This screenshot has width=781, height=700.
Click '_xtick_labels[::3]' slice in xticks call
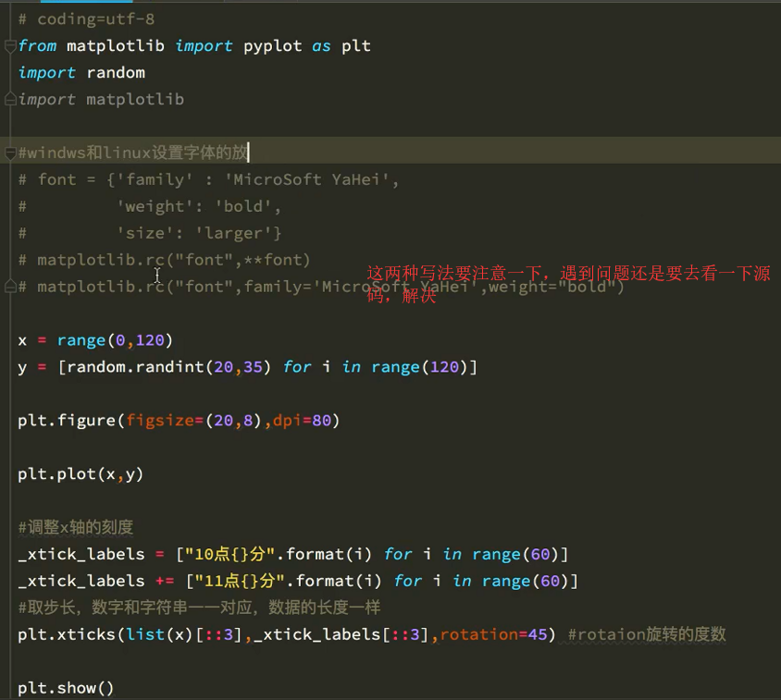[x=341, y=635]
